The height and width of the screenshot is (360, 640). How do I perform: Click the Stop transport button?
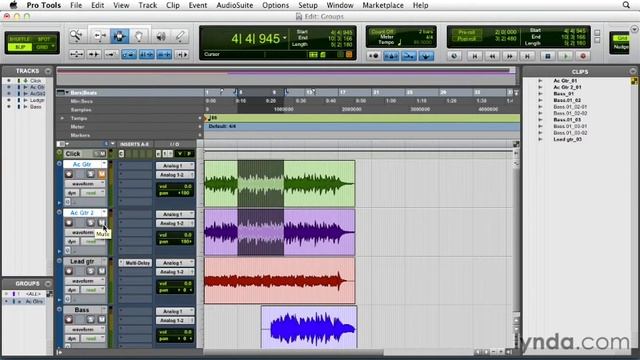(548, 56)
